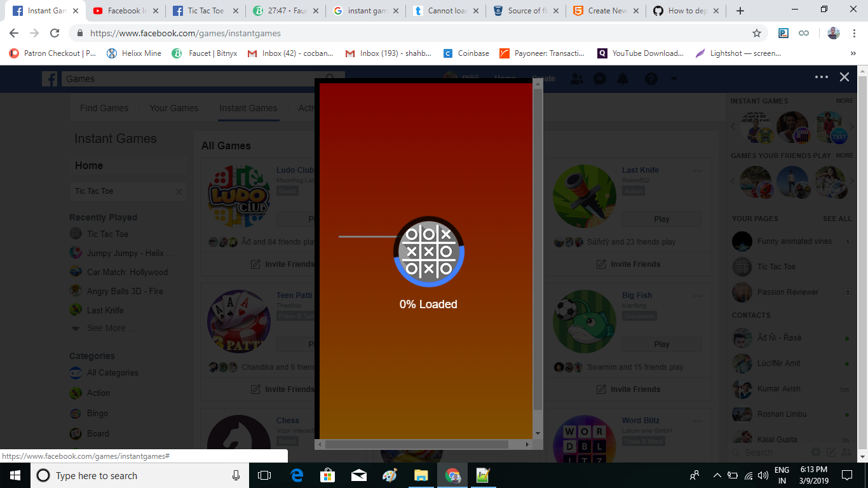Image resolution: width=868 pixels, height=488 pixels.
Task: Open chat with Roshan Limbu
Action: [x=782, y=414]
